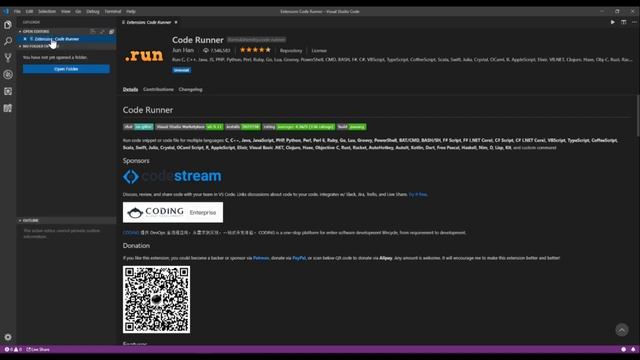Screen dimensions: 640x360
Task: Open the Live Share view icon
Action: point(8,108)
